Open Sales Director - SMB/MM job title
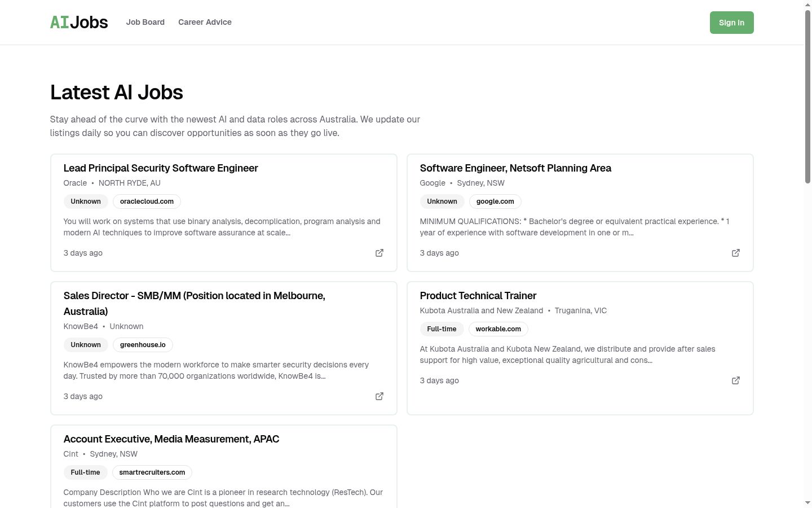 coord(195,304)
